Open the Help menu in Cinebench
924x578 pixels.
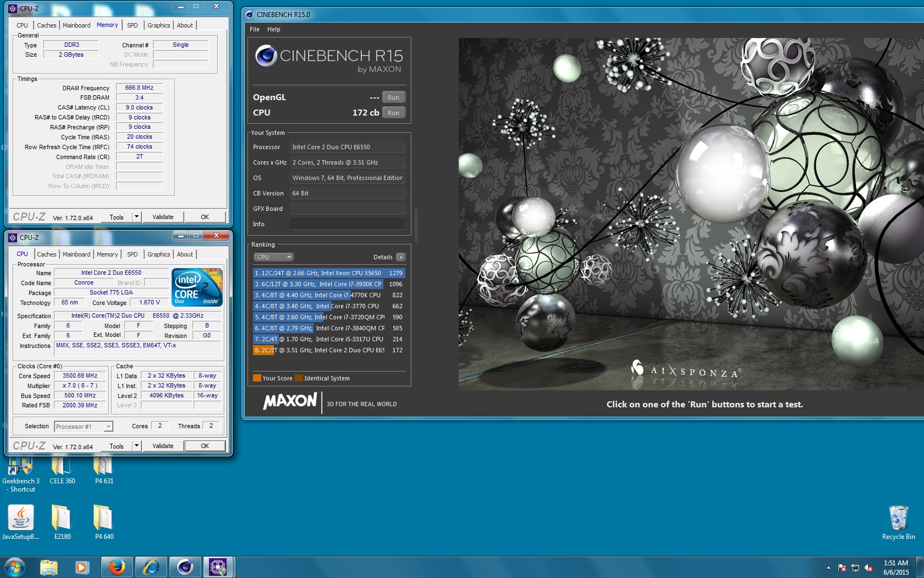tap(274, 29)
